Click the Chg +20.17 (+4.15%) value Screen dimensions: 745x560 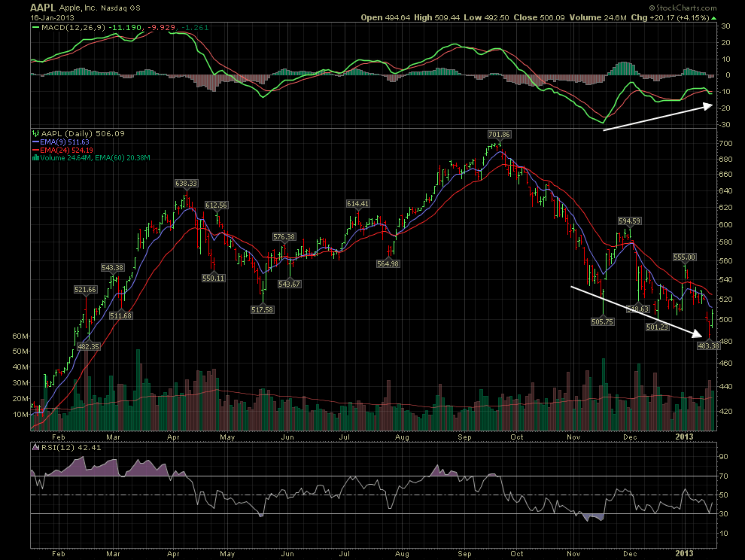[670, 17]
